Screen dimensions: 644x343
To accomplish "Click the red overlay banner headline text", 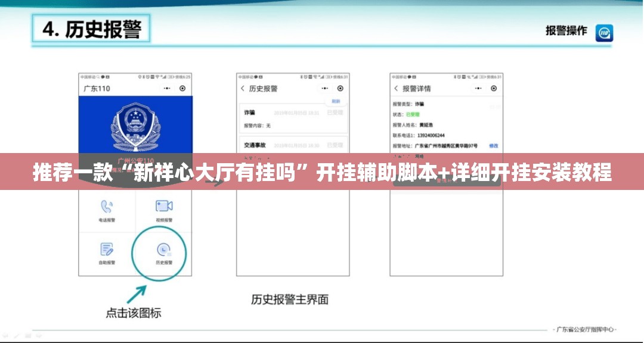I will pos(323,172).
